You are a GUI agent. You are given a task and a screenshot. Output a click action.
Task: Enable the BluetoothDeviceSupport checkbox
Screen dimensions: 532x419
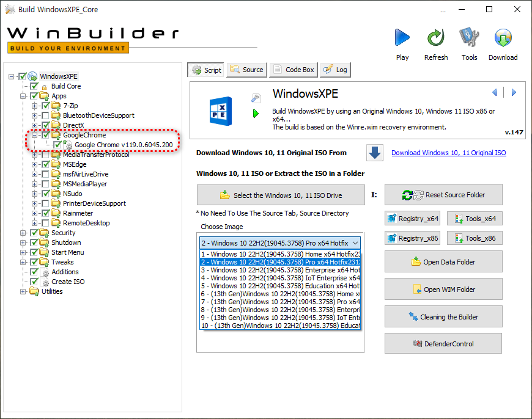(45, 115)
